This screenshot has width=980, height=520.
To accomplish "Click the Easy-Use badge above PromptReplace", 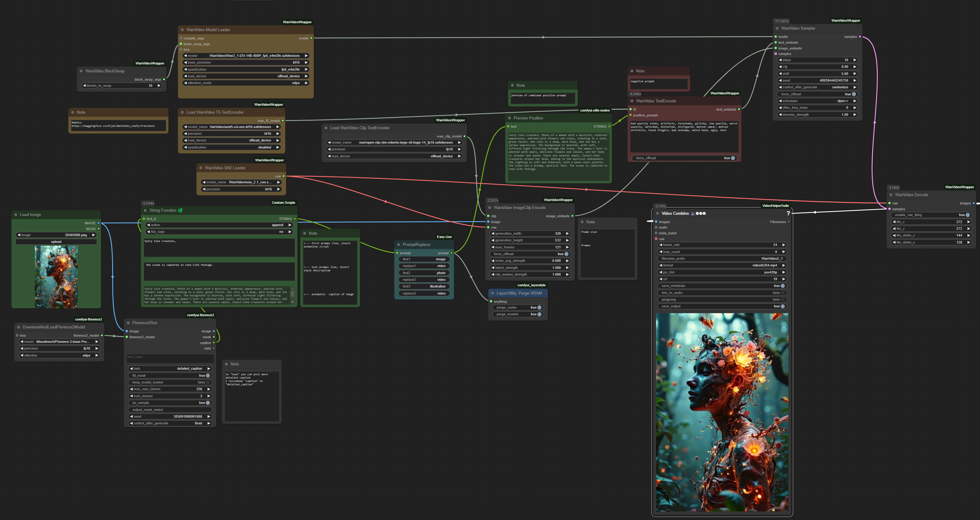I will (x=444, y=237).
